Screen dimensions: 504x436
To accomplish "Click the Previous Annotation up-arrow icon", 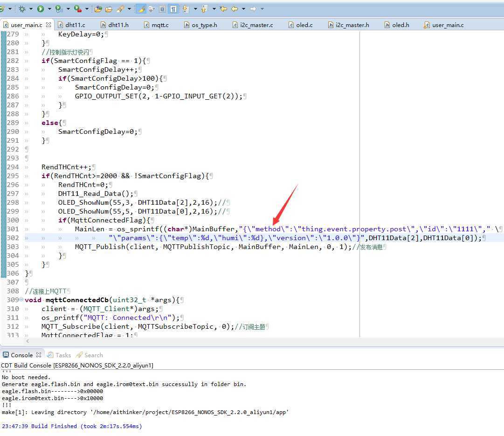I will tap(204, 9).
